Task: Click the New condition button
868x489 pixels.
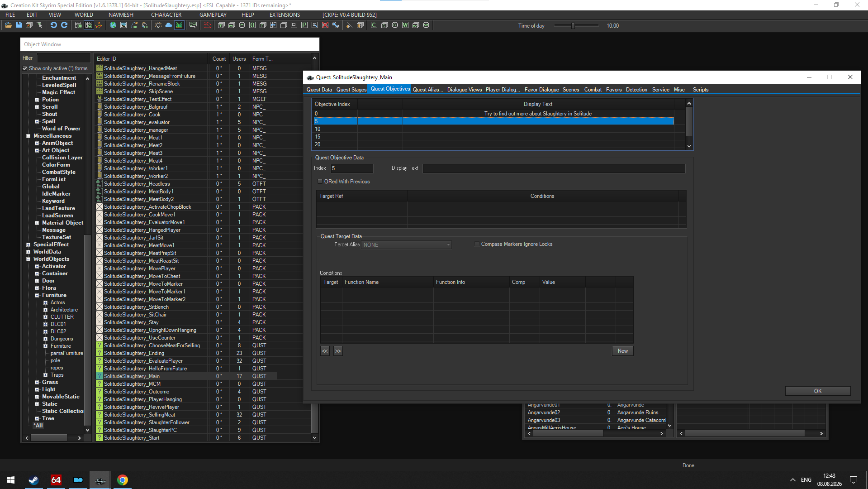Action: coord(623,351)
